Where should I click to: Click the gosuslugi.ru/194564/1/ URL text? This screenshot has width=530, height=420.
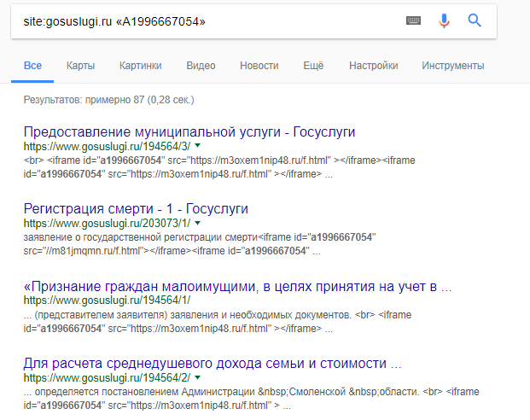tap(107, 300)
